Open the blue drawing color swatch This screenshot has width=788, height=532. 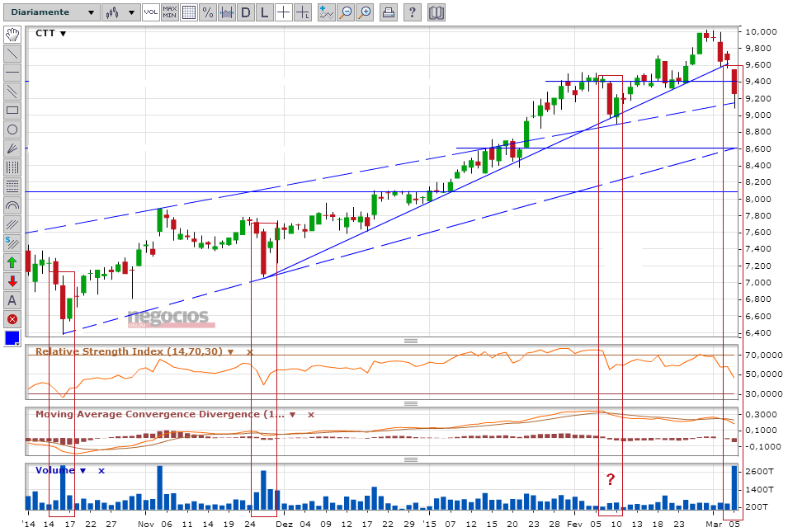tap(12, 339)
